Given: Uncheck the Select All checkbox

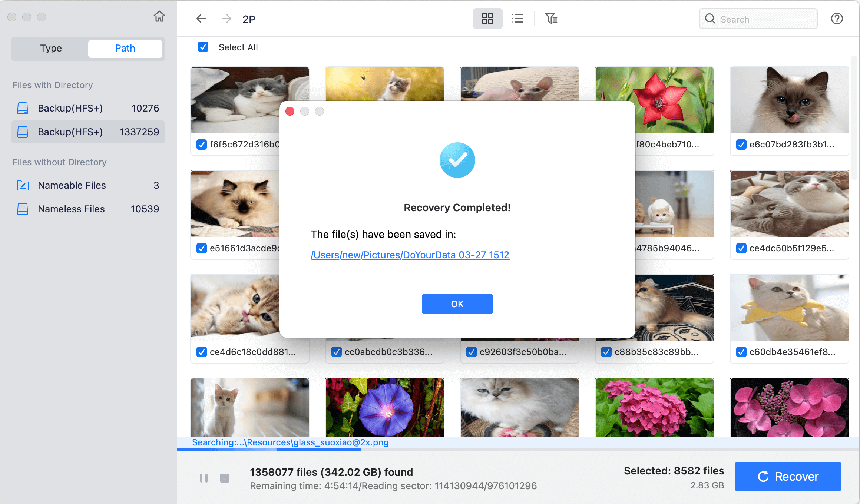Looking at the screenshot, I should (x=203, y=47).
